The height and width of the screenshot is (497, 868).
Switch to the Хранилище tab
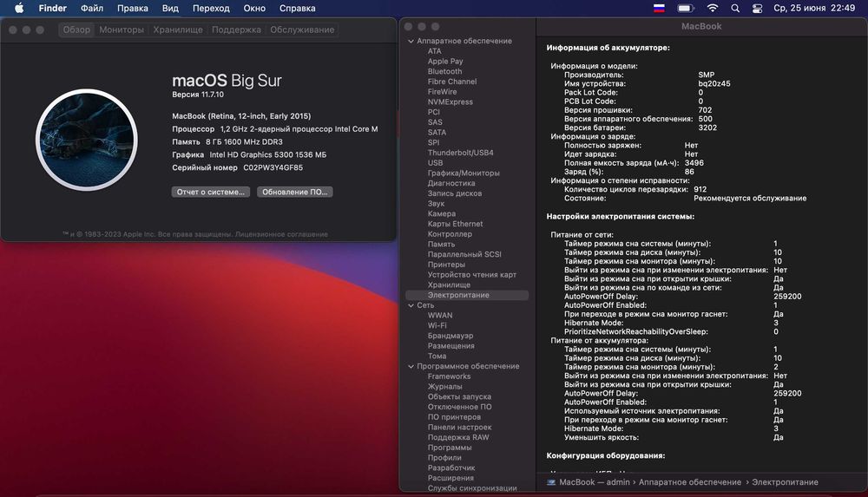(178, 29)
